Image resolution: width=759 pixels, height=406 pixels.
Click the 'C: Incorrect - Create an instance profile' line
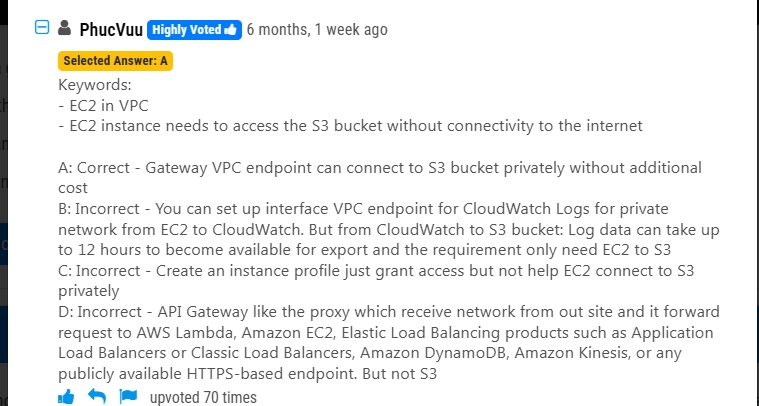click(376, 271)
